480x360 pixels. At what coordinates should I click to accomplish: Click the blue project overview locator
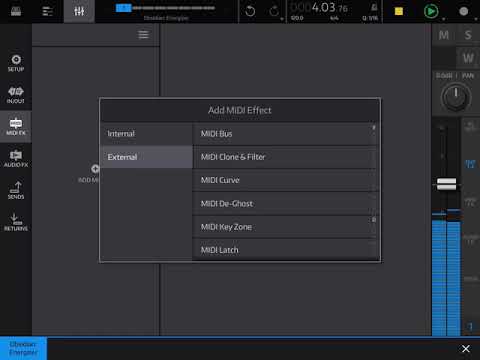click(123, 8)
